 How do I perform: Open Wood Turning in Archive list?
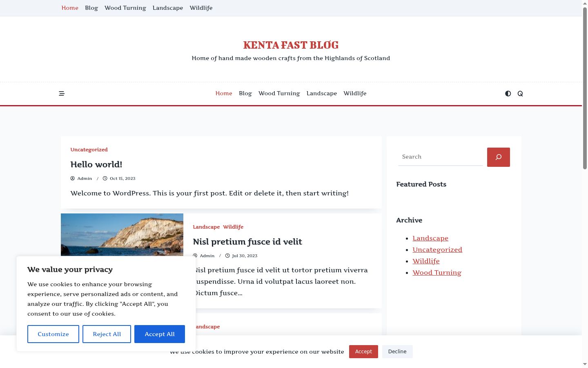437,272
